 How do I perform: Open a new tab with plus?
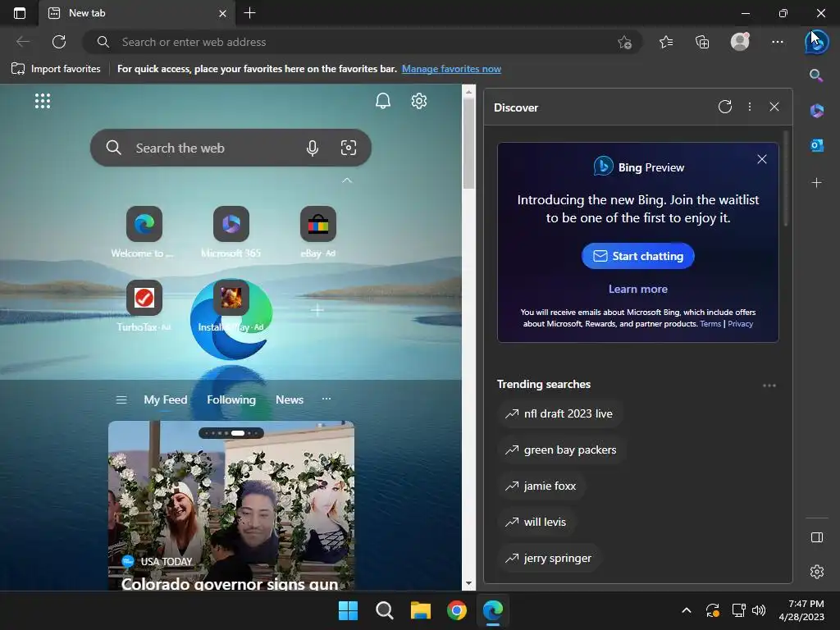click(249, 13)
